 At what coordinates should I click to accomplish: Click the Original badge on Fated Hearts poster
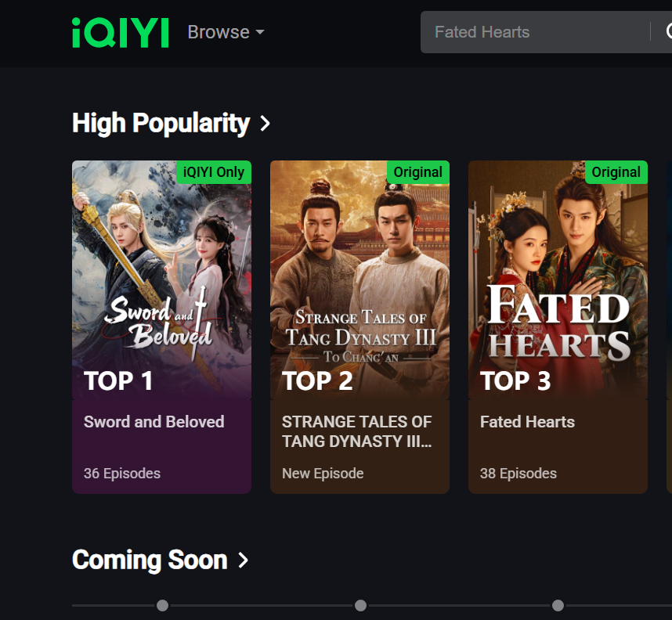[x=616, y=172]
